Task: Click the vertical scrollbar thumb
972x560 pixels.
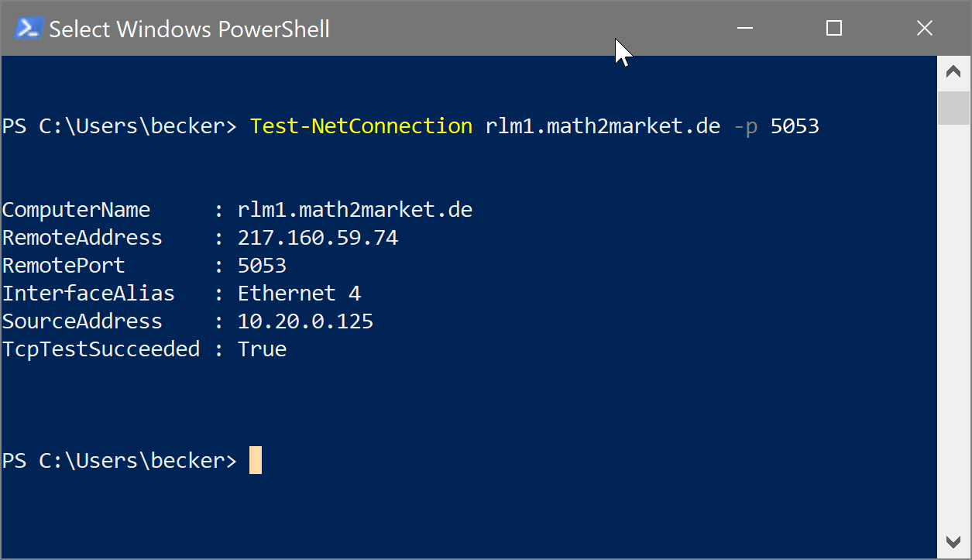Action: (953, 107)
